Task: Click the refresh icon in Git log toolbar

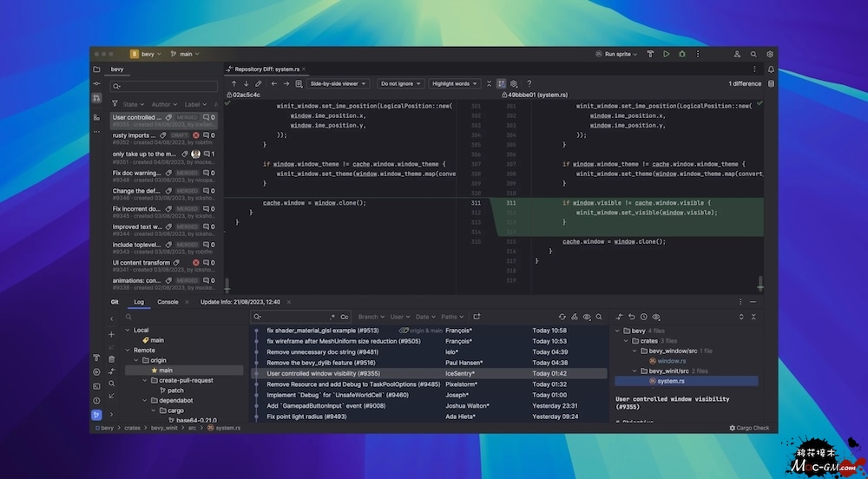Action: 562,317
